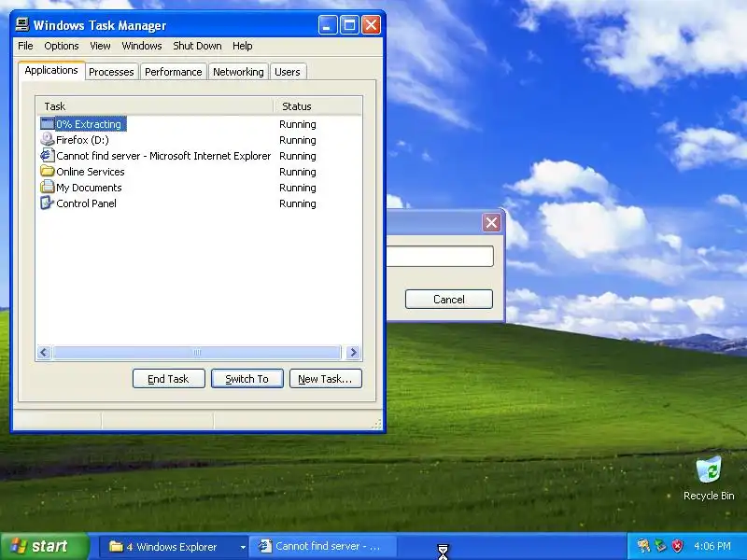
Task: Click the 4:06 PM clock
Action: pos(712,546)
